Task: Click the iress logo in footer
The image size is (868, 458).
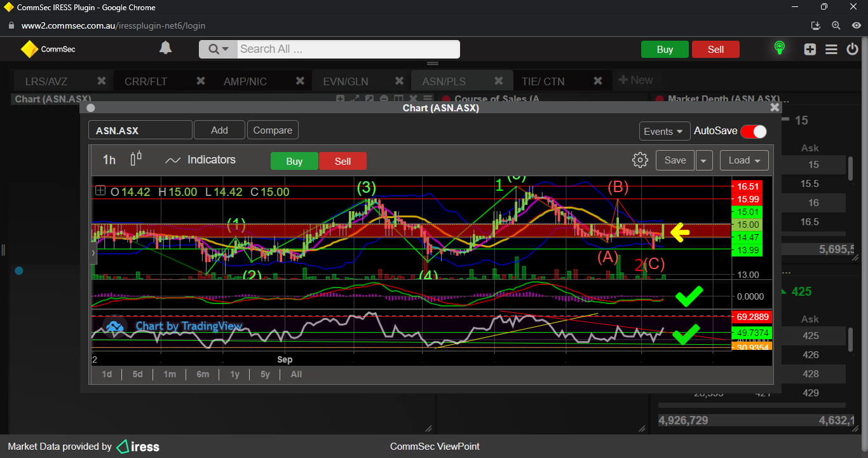Action: [138, 447]
